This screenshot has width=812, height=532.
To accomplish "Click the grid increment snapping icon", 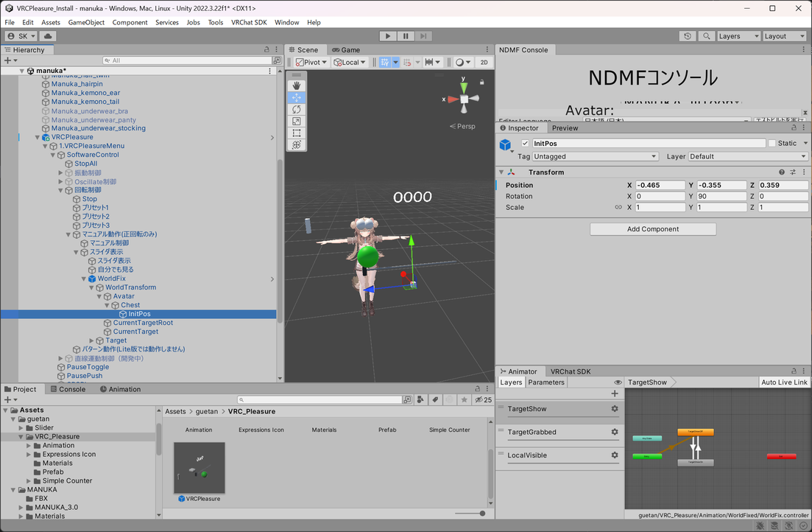I will [407, 62].
